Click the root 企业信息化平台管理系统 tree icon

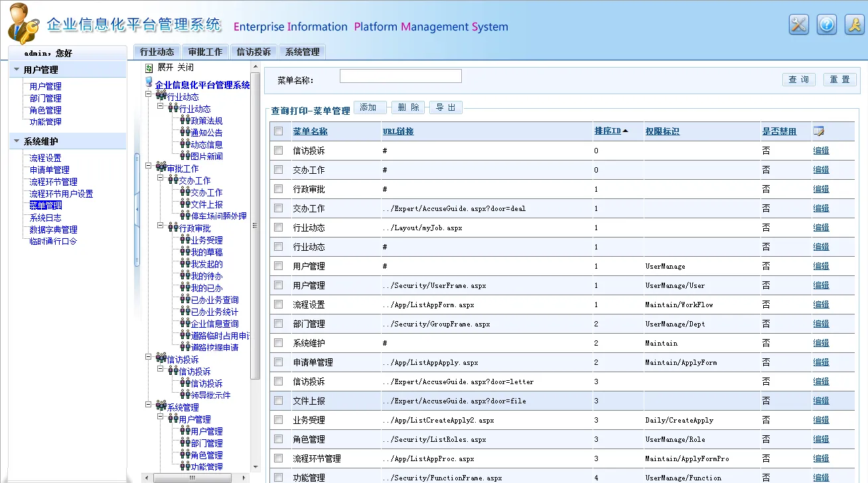pos(149,83)
